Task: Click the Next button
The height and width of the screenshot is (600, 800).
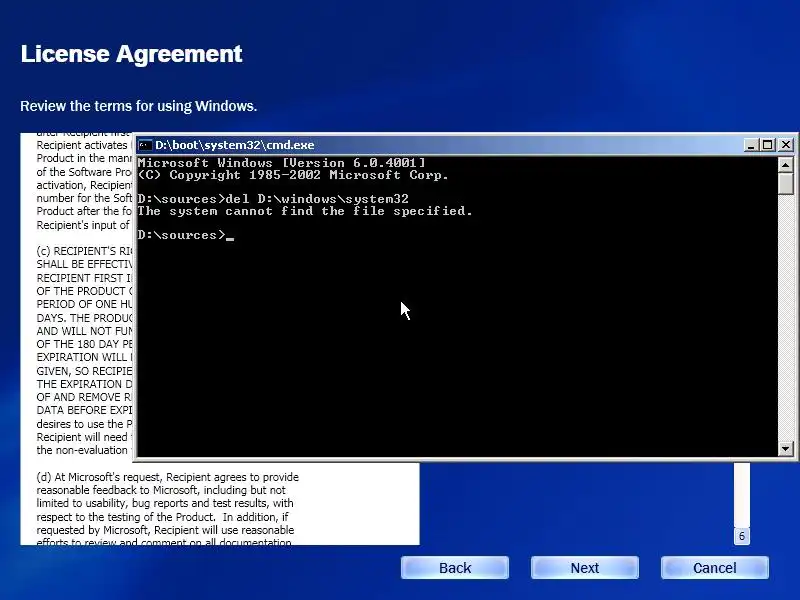Action: [x=585, y=568]
